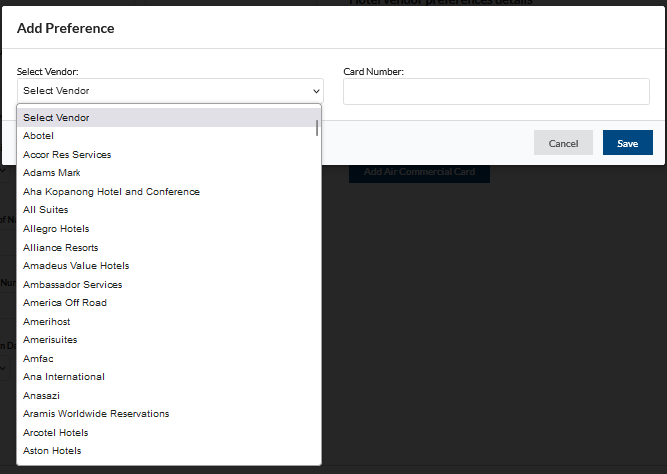Open the Select Vendor dropdown
This screenshot has height=474, width=667.
(x=170, y=91)
